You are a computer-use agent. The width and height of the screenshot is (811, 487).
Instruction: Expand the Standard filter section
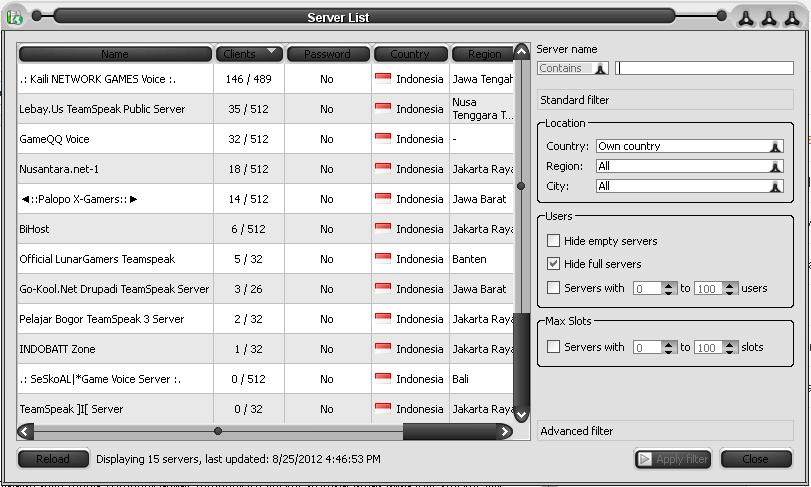click(x=665, y=100)
